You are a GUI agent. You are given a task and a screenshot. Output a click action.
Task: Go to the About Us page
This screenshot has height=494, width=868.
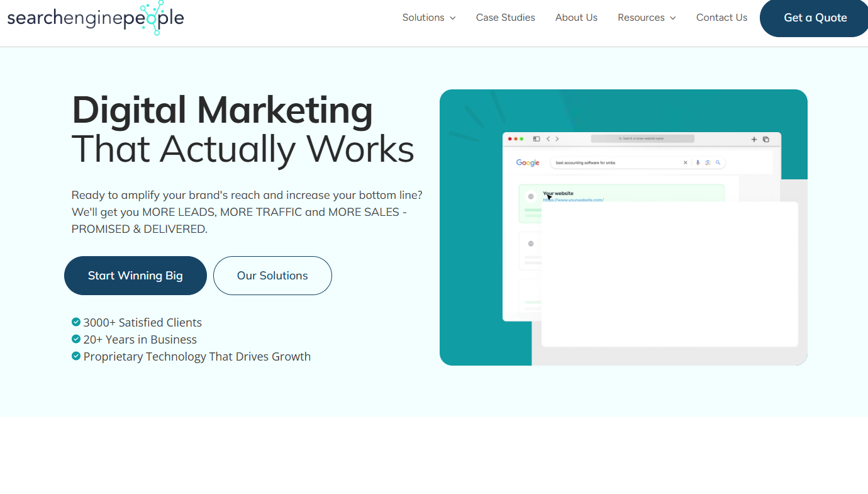(x=576, y=18)
